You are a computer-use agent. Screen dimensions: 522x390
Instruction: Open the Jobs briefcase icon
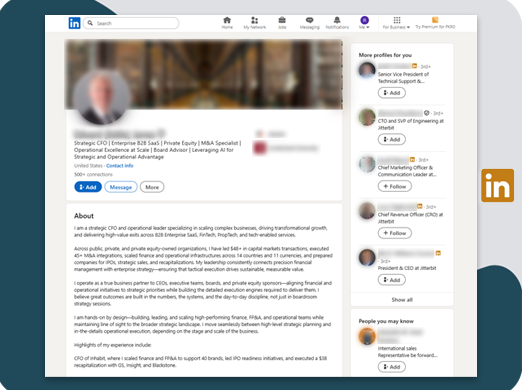[x=282, y=23]
